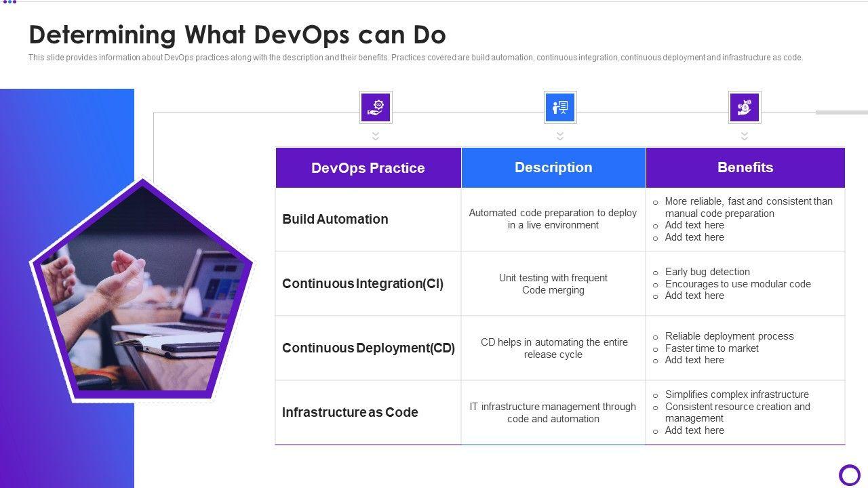Click the double chevron above DevOps Practice header
868x488 pixels.
pos(376,136)
